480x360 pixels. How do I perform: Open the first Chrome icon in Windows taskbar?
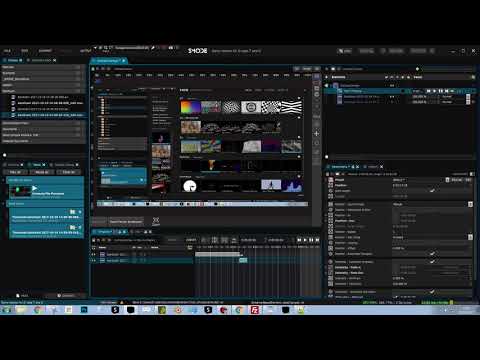coord(37,310)
